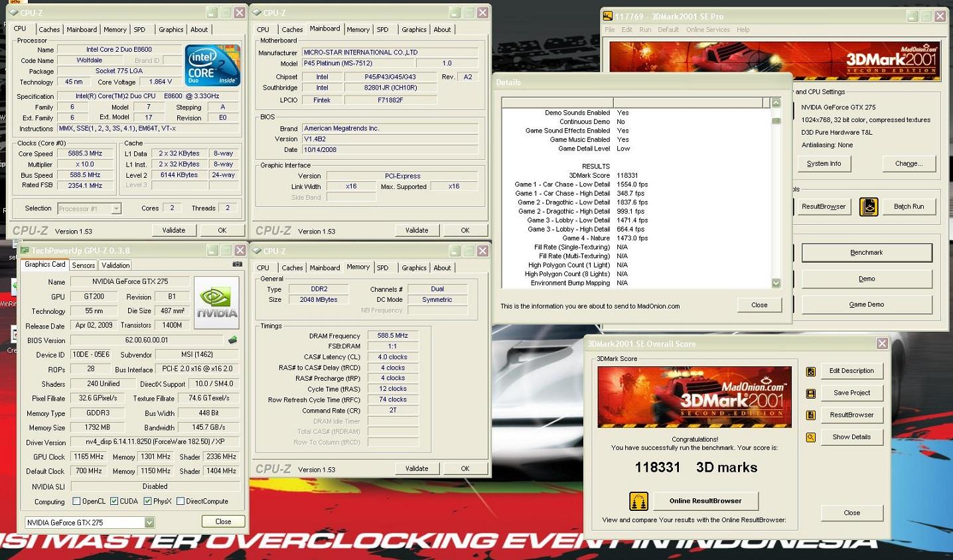This screenshot has width=953, height=560.
Task: Click the Show Details magnifier icon
Action: click(x=810, y=437)
